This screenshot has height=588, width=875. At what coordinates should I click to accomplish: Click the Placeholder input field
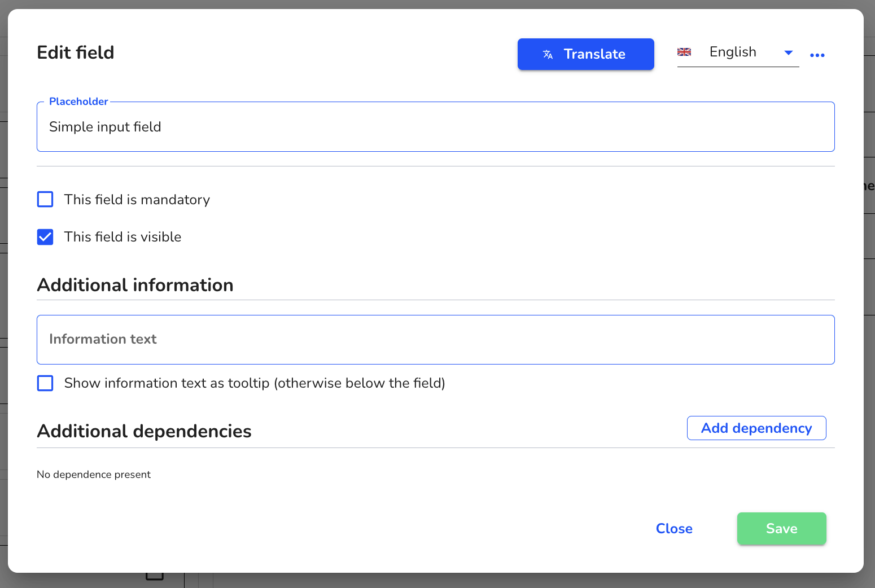point(435,127)
